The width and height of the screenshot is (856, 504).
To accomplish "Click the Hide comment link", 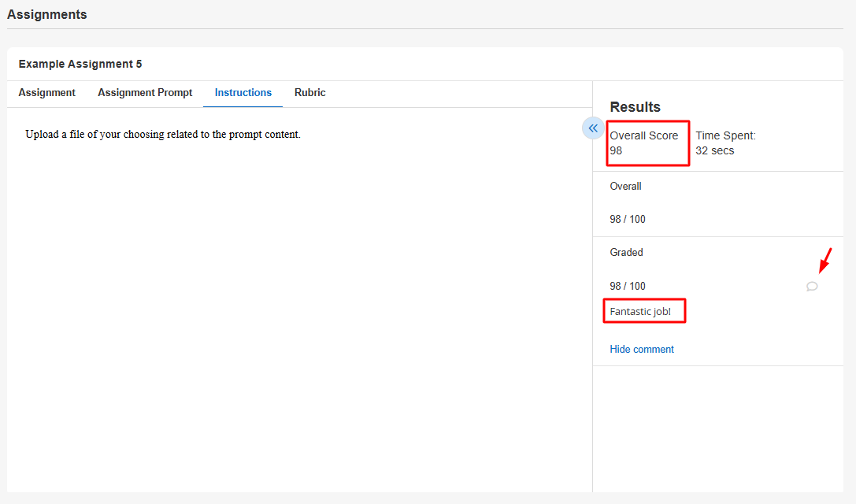I will pyautogui.click(x=642, y=349).
